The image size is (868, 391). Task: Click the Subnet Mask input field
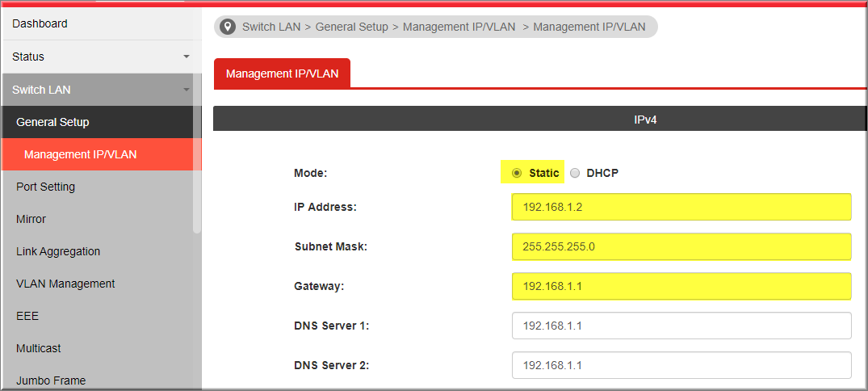pyautogui.click(x=681, y=246)
